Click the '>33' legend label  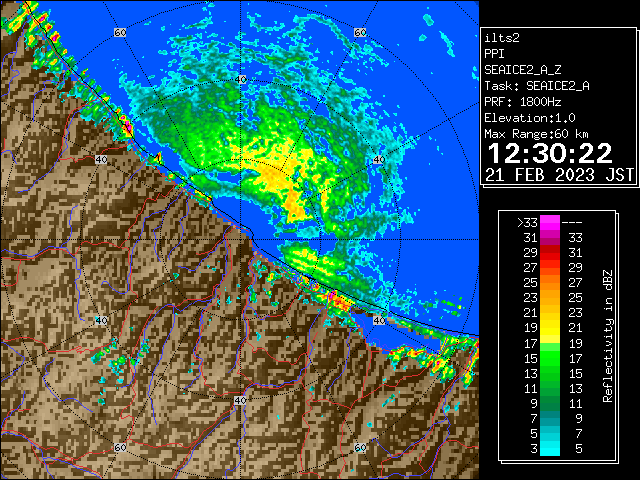pos(527,223)
